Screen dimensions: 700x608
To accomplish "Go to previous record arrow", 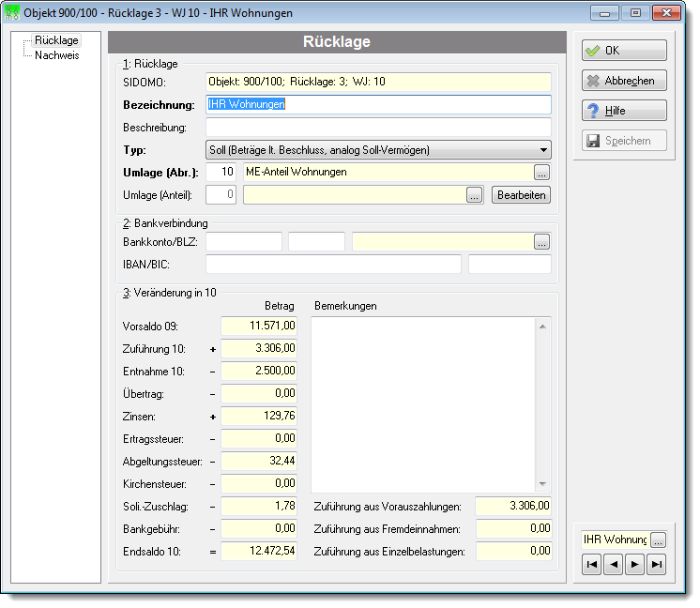I will pos(614,565).
